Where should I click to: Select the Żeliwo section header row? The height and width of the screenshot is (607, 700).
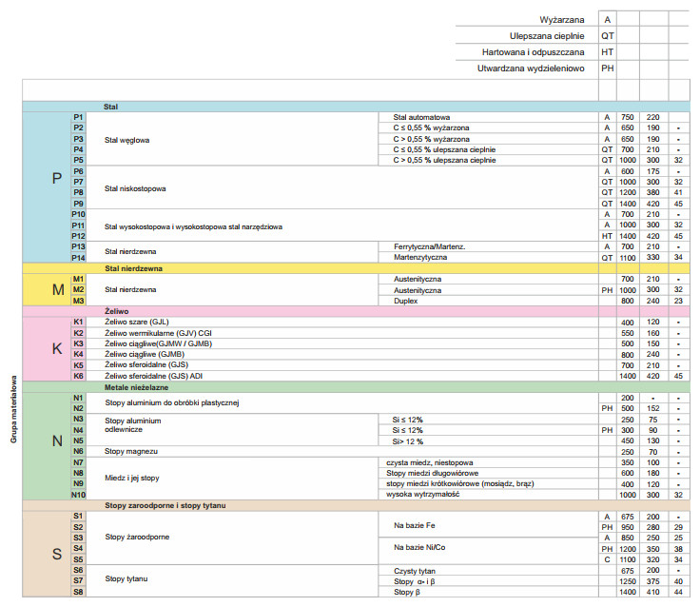118,311
